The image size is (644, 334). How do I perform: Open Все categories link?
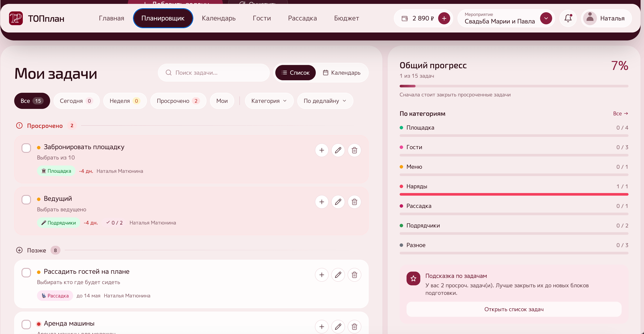[x=621, y=114]
